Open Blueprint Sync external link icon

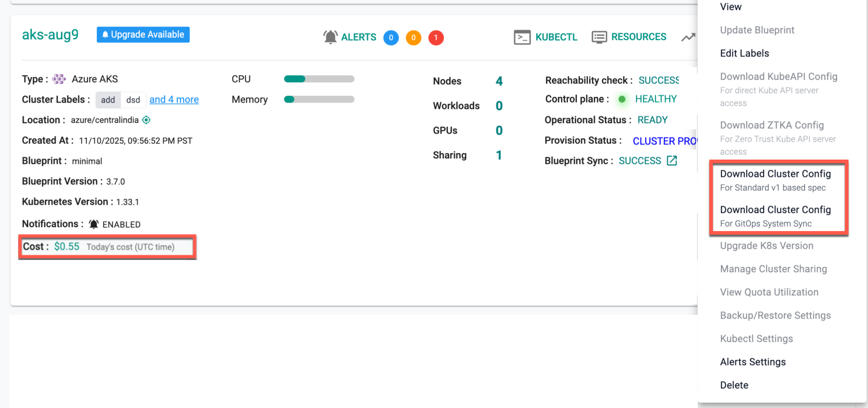pyautogui.click(x=672, y=161)
